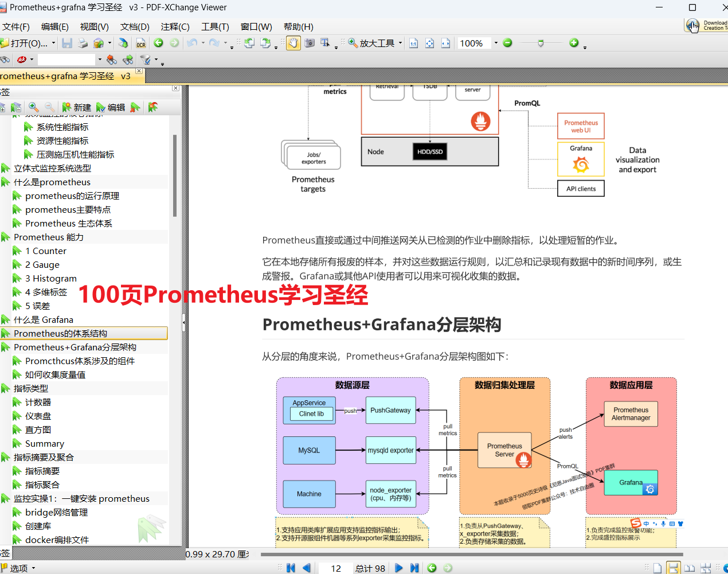The width and height of the screenshot is (728, 574).
Task: Click the OCR pages icon
Action: [x=141, y=43]
